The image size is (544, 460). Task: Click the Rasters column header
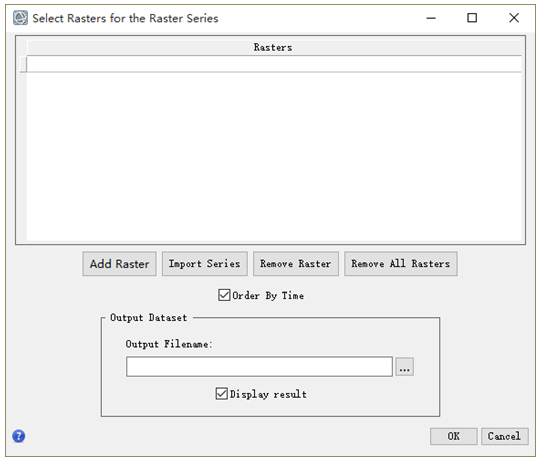tap(274, 48)
